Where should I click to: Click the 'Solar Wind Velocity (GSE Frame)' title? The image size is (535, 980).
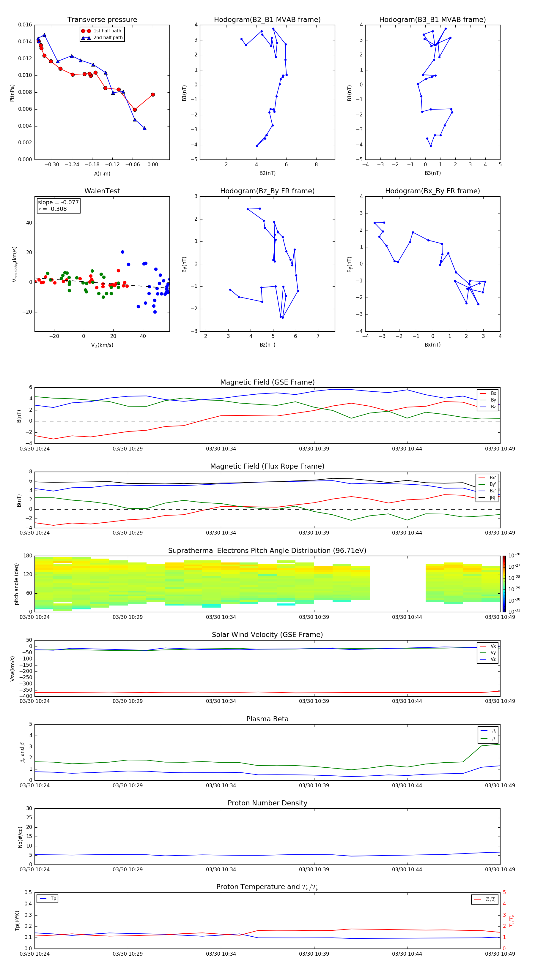pos(267,635)
